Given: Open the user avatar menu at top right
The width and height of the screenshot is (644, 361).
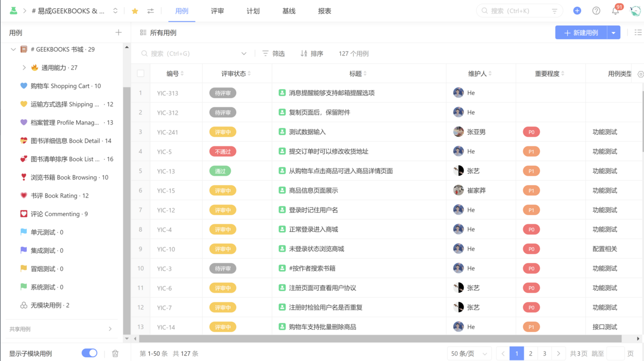Looking at the screenshot, I should 635,10.
